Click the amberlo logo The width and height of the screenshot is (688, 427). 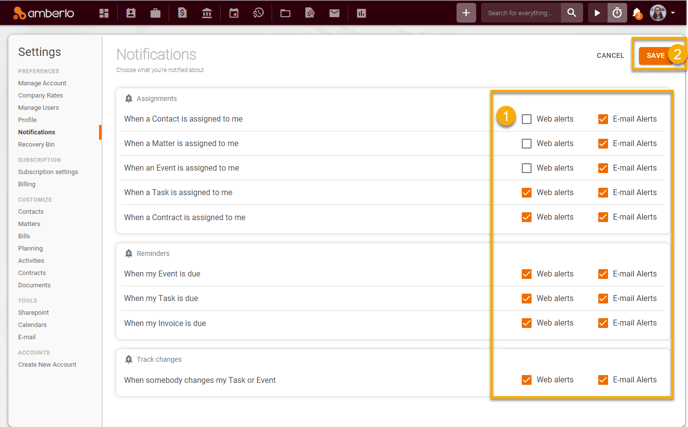[x=43, y=13]
